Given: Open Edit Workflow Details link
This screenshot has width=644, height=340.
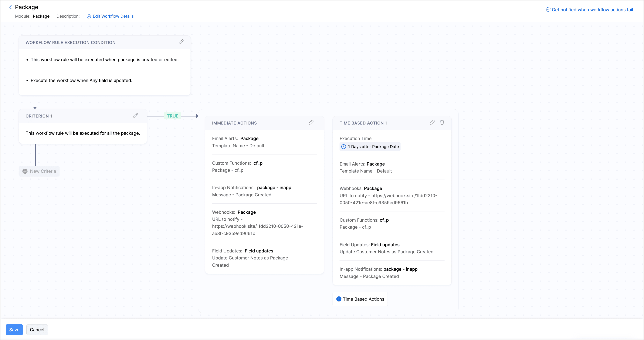Looking at the screenshot, I should [x=113, y=16].
